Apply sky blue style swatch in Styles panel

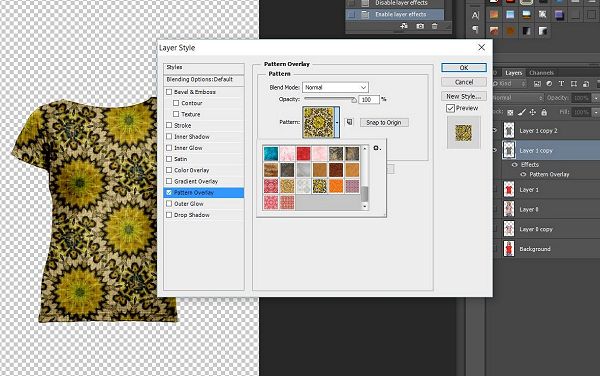click(510, 15)
